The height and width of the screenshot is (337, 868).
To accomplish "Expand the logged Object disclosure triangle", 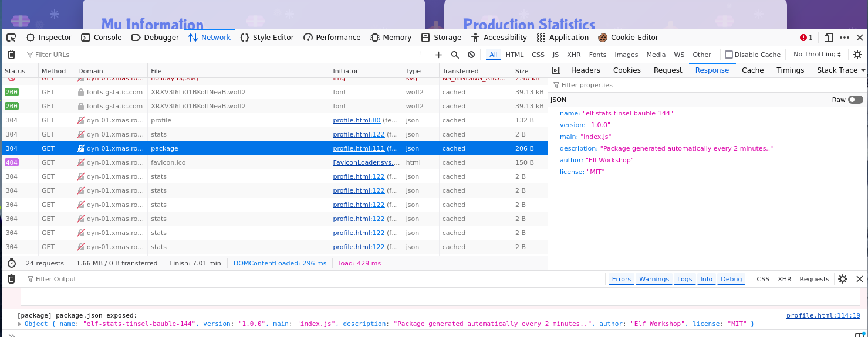I will 20,324.
